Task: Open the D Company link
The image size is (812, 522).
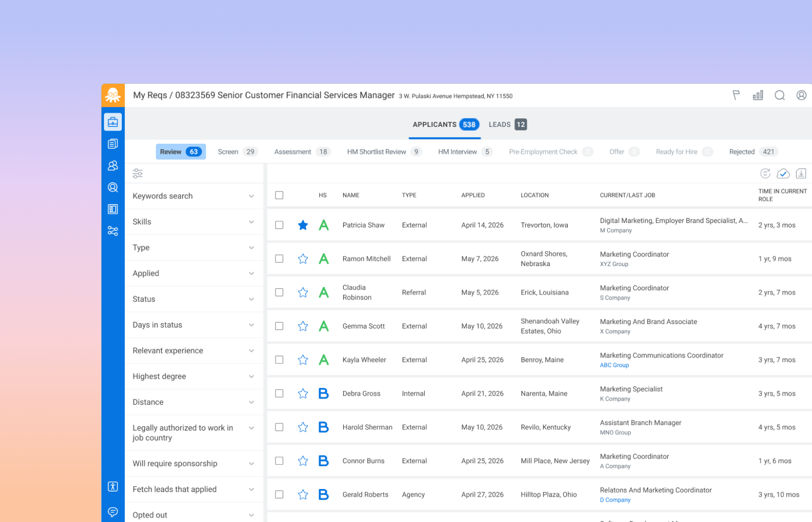Action: pos(615,500)
